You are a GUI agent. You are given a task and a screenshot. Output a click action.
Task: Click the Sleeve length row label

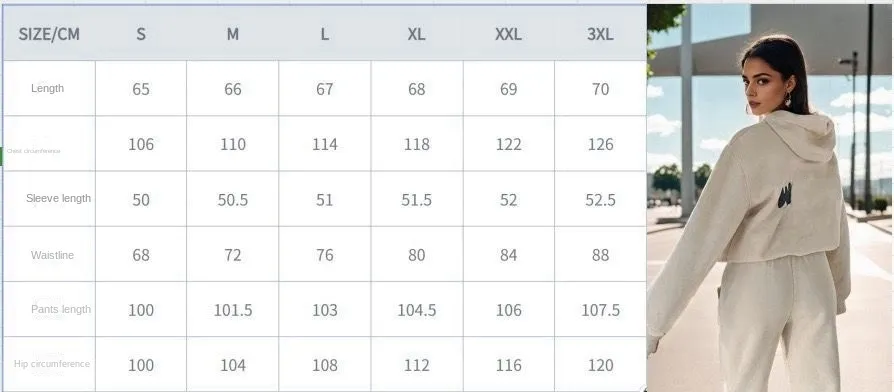(x=58, y=198)
